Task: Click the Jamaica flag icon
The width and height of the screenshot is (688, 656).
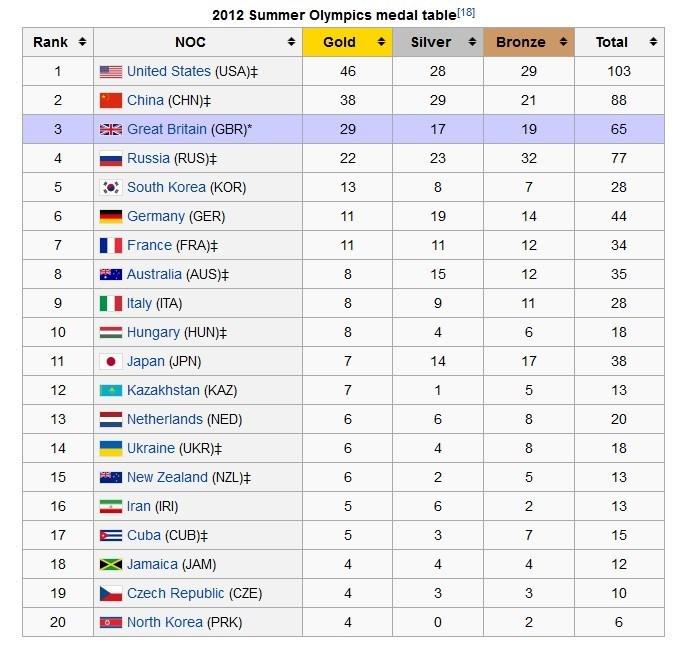Action: point(110,565)
